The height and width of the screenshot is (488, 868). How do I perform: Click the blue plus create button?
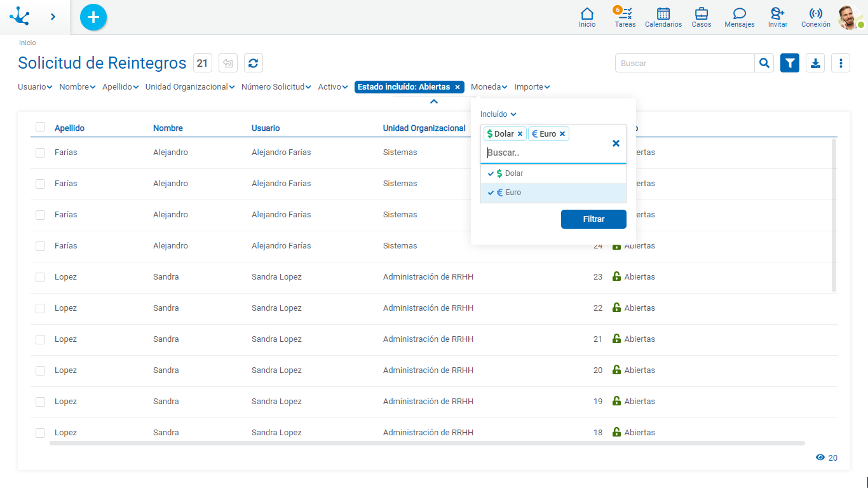[93, 17]
